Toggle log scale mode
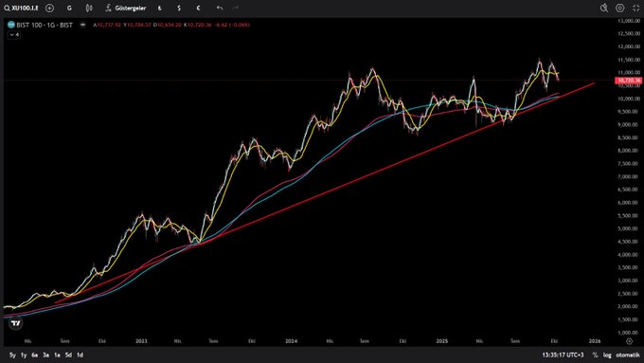 [607, 354]
